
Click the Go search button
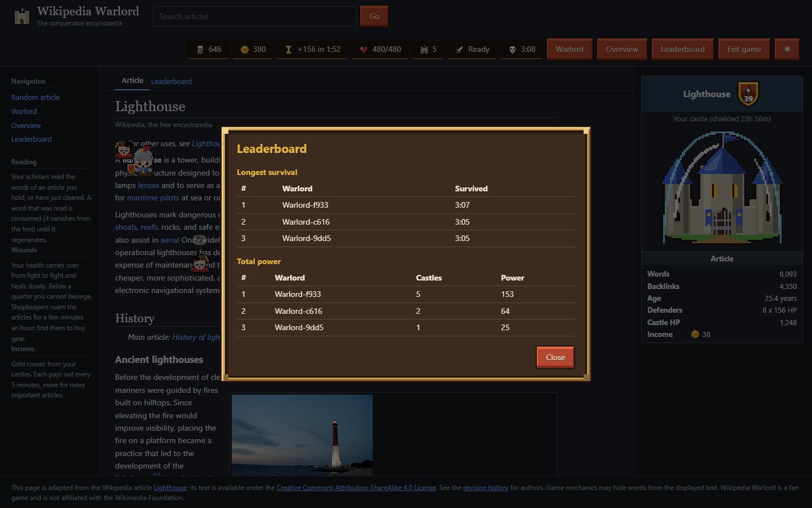pyautogui.click(x=374, y=16)
